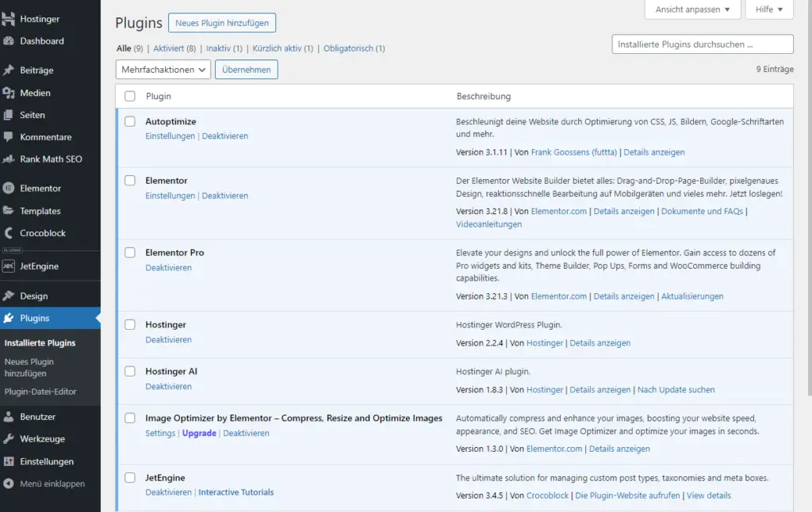Open Die Plugin-Website aufrufen link

click(x=628, y=495)
